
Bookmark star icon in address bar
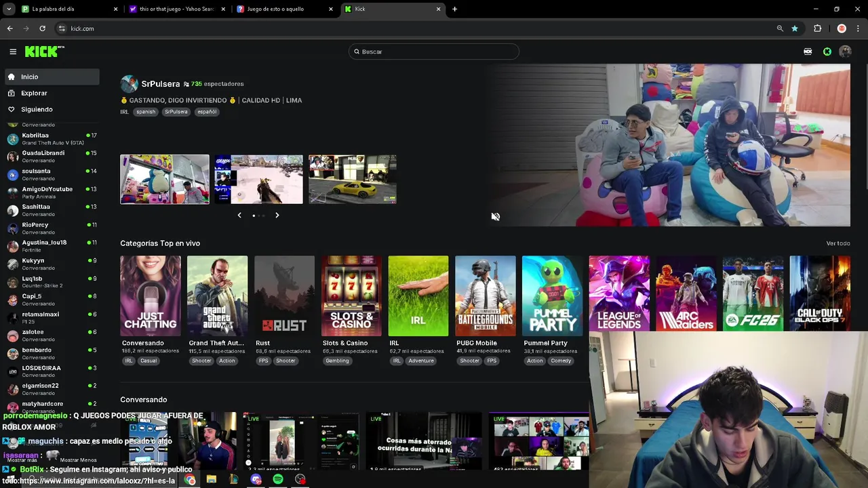click(x=795, y=28)
